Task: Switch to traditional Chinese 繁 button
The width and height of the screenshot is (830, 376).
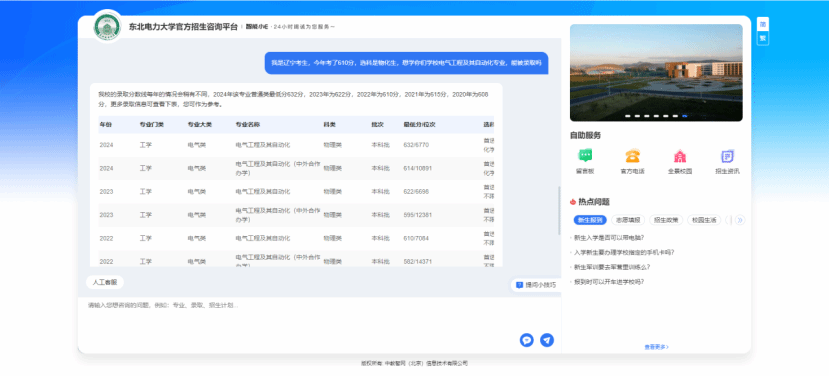Action: 763,38
